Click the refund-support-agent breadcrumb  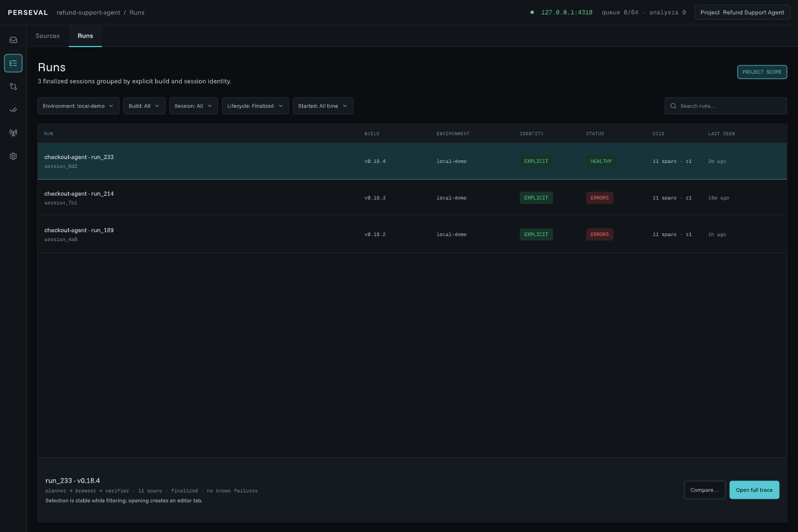pos(88,12)
